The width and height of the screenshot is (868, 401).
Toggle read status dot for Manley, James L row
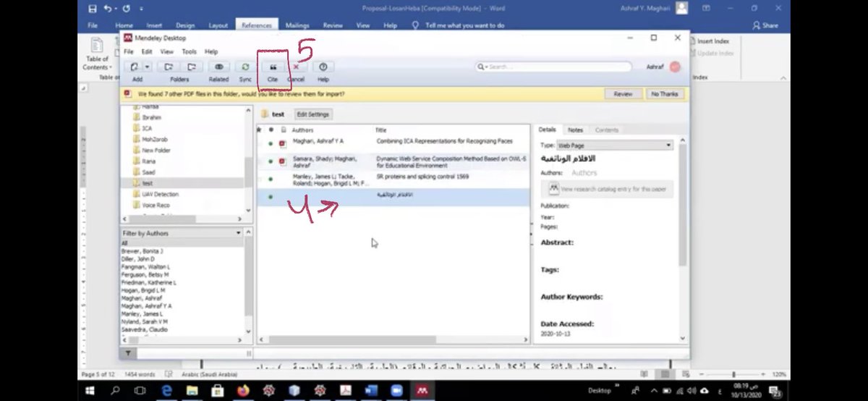pos(271,179)
